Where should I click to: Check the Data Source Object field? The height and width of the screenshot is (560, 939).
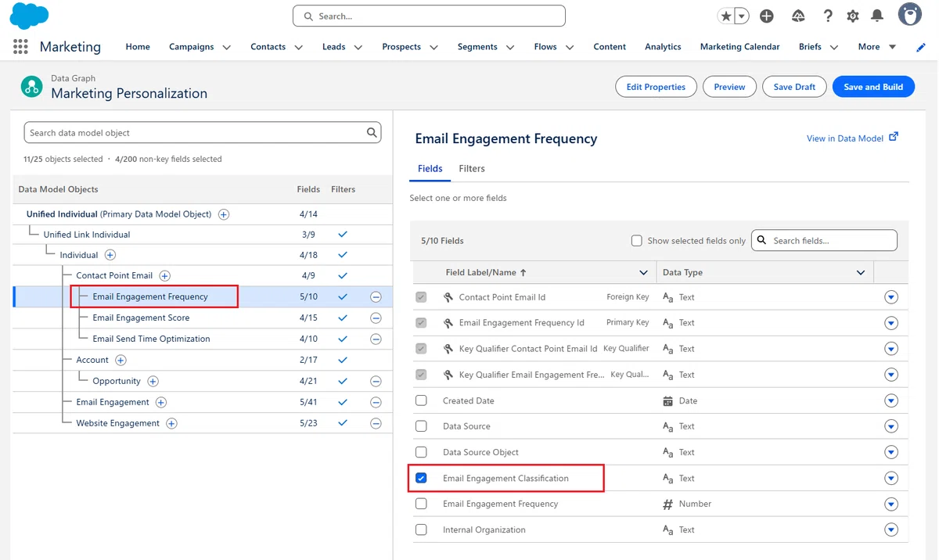point(421,452)
